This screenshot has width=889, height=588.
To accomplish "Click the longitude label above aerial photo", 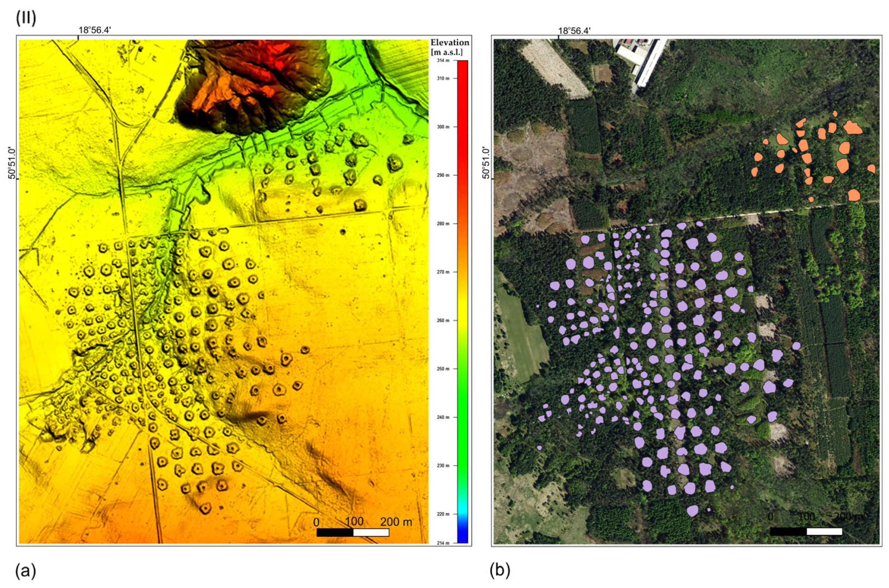I will coord(575,30).
